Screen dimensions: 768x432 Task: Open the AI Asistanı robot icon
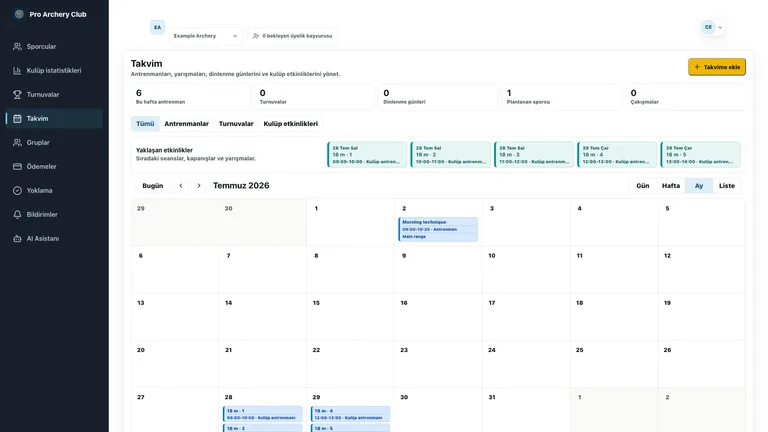pyautogui.click(x=17, y=239)
